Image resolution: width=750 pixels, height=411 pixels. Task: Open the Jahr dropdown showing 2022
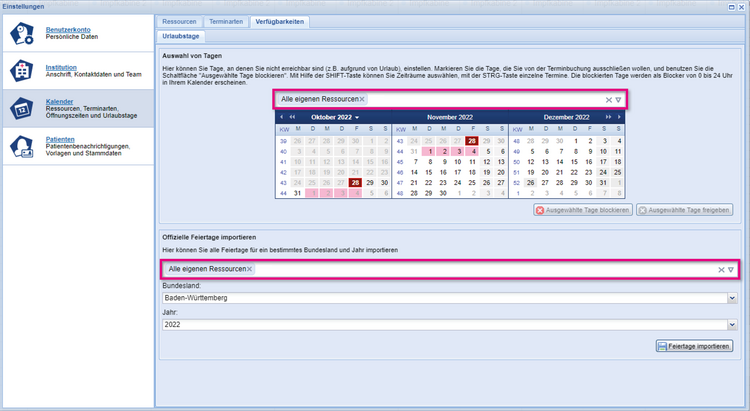click(732, 324)
